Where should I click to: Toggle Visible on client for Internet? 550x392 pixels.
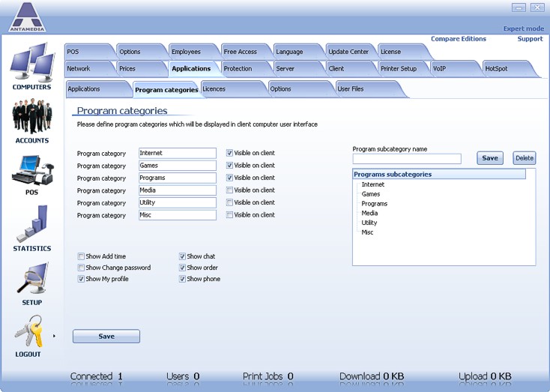click(x=229, y=153)
